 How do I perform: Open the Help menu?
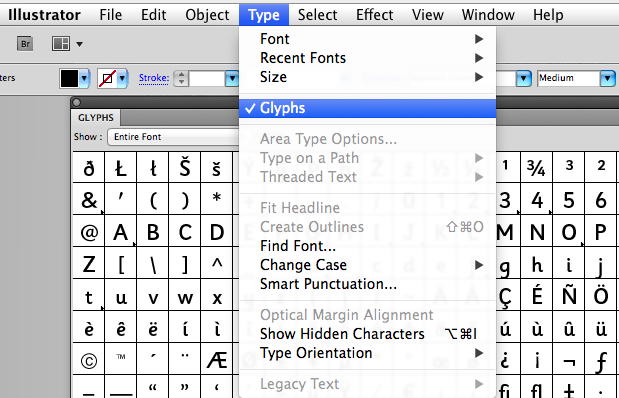click(x=548, y=15)
